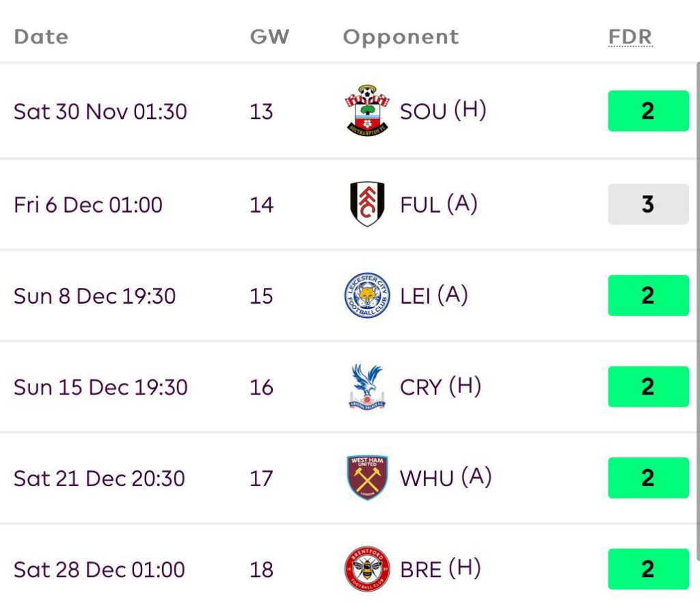Image resolution: width=700 pixels, height=612 pixels.
Task: Click the FUL (A) opponent label
Action: coord(438,204)
